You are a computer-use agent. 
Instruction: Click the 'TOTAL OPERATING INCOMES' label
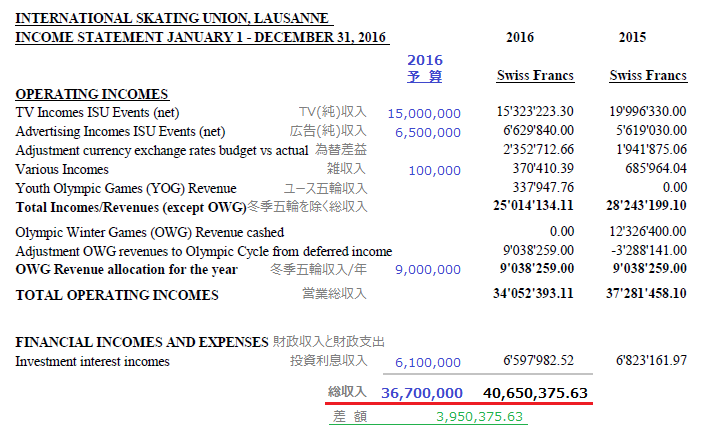point(117,295)
